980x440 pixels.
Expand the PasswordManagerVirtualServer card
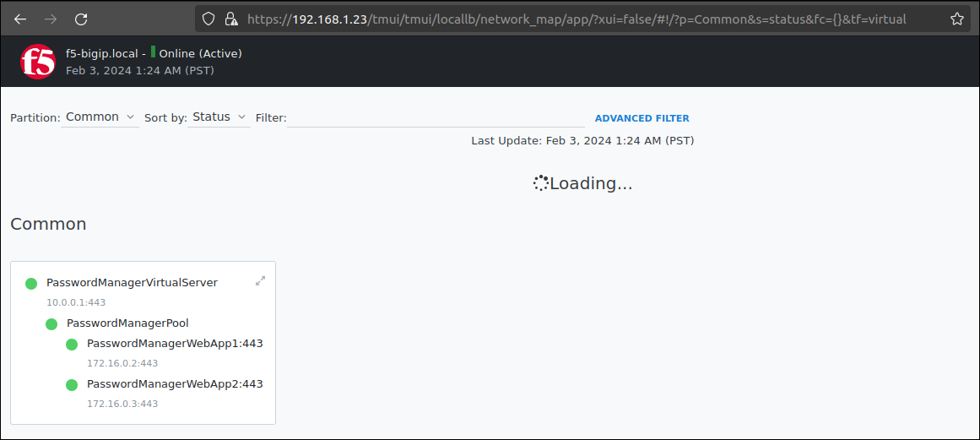[260, 281]
